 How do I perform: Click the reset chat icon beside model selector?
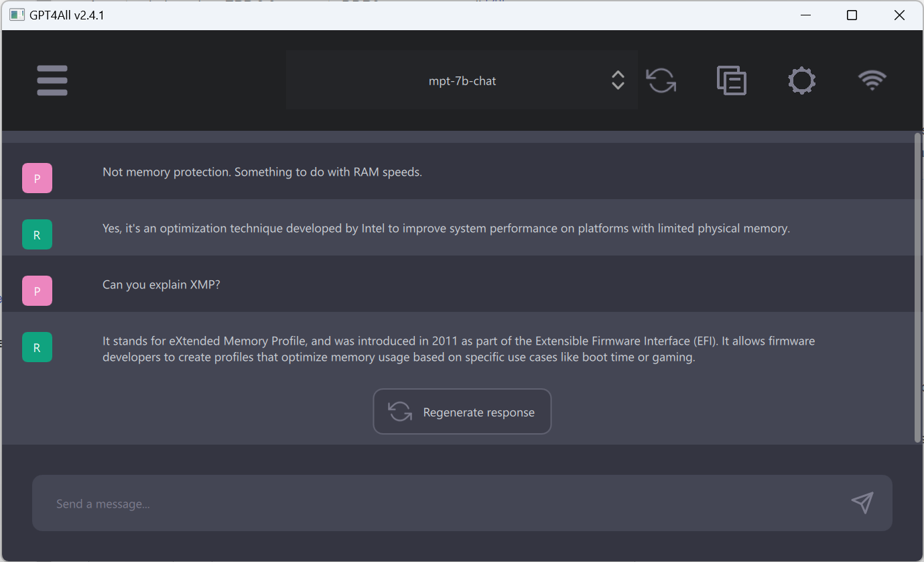[661, 80]
